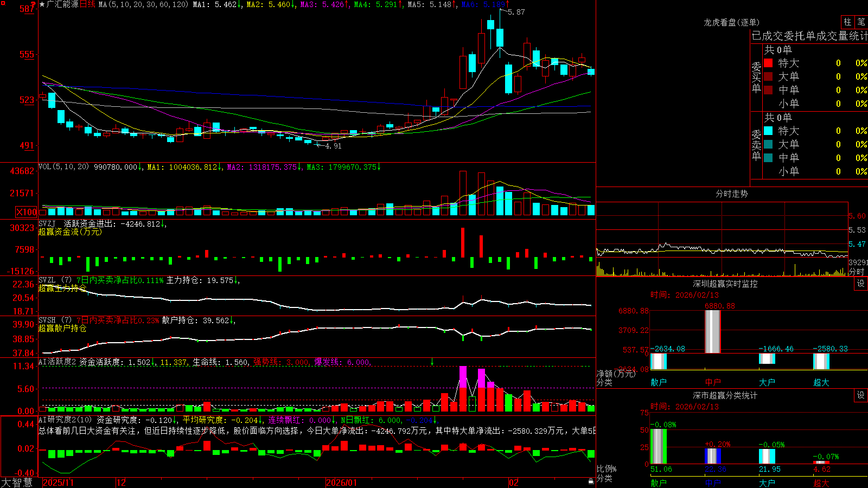This screenshot has width=868, height=488.
Task: Click the -2580.33 超大 net amount bar
Action: 821,361
